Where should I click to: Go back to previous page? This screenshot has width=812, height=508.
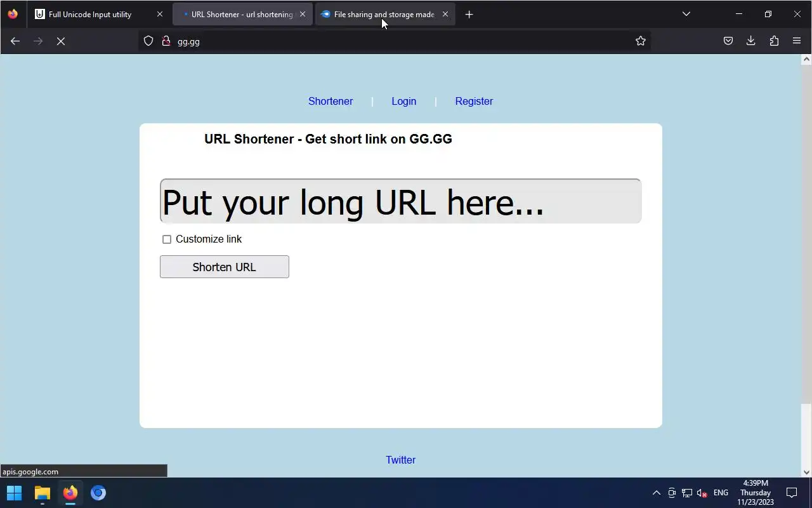(x=15, y=41)
